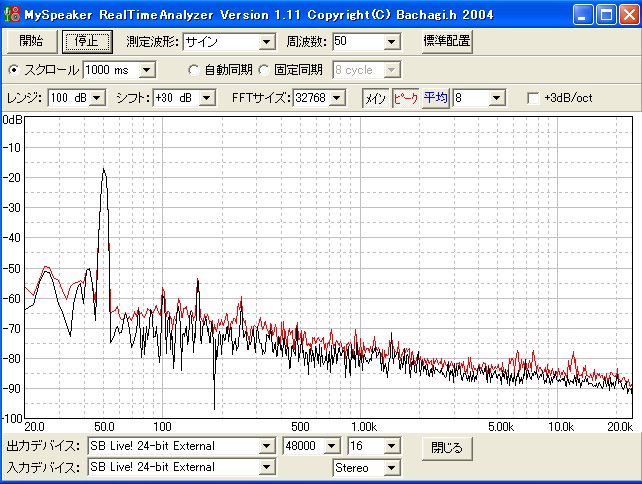Click the 閉じる close button

click(x=447, y=448)
